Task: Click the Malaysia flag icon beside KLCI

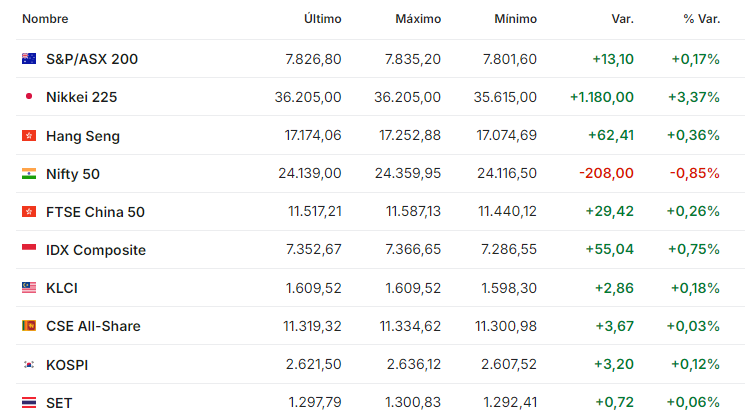Action: 29,287
